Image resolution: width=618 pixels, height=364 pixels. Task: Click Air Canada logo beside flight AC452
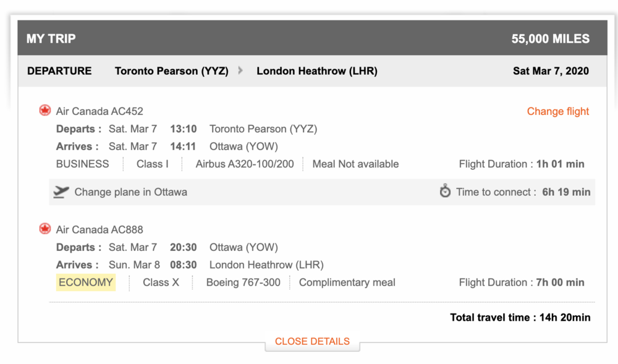point(45,111)
